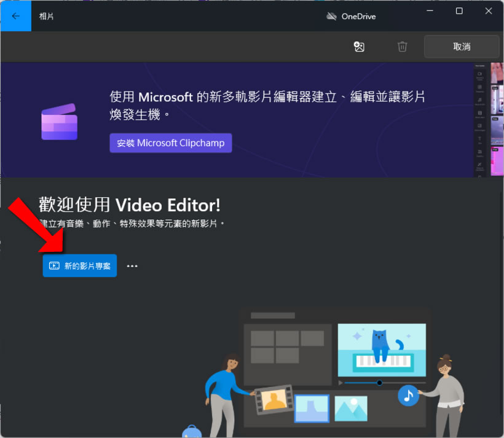
Task: Click the OneDrive cloud status icon
Action: coord(331,16)
